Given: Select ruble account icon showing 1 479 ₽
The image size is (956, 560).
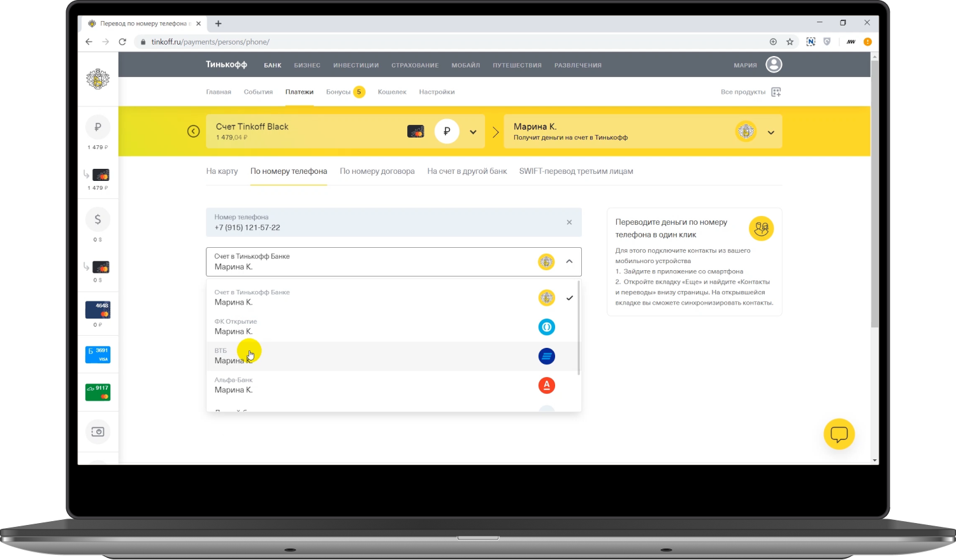Looking at the screenshot, I should coord(98,127).
